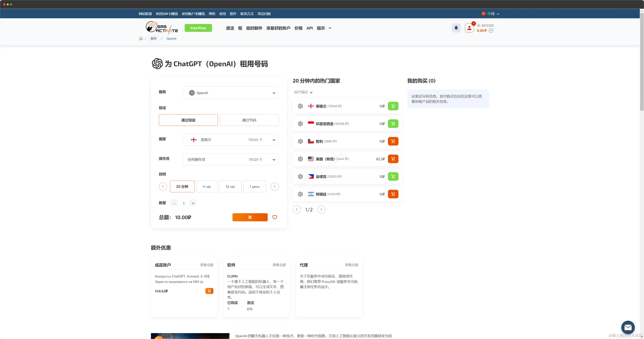644x339 pixels.
Task: Open 使用账户来赚钱 in top bar
Action: coord(193,14)
